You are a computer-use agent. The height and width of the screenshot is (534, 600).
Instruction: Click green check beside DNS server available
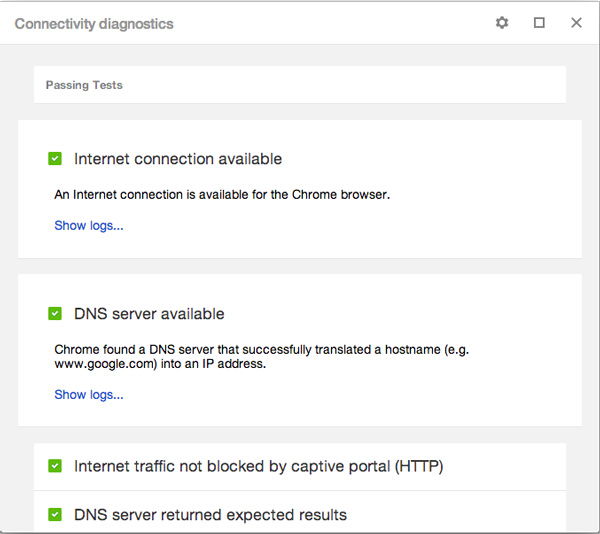click(x=55, y=314)
